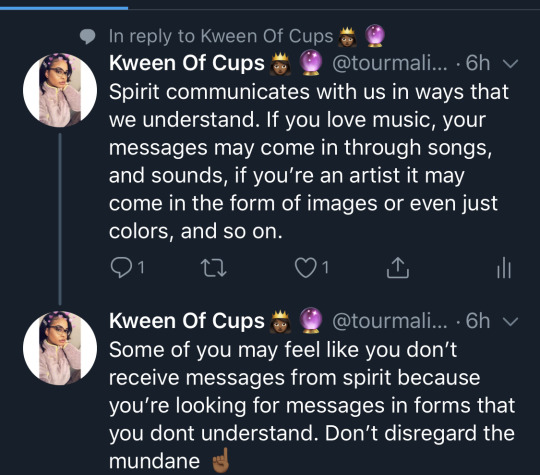This screenshot has height=475, width=540.
Task: View tweet activity analytics bar icon
Action: [x=504, y=268]
